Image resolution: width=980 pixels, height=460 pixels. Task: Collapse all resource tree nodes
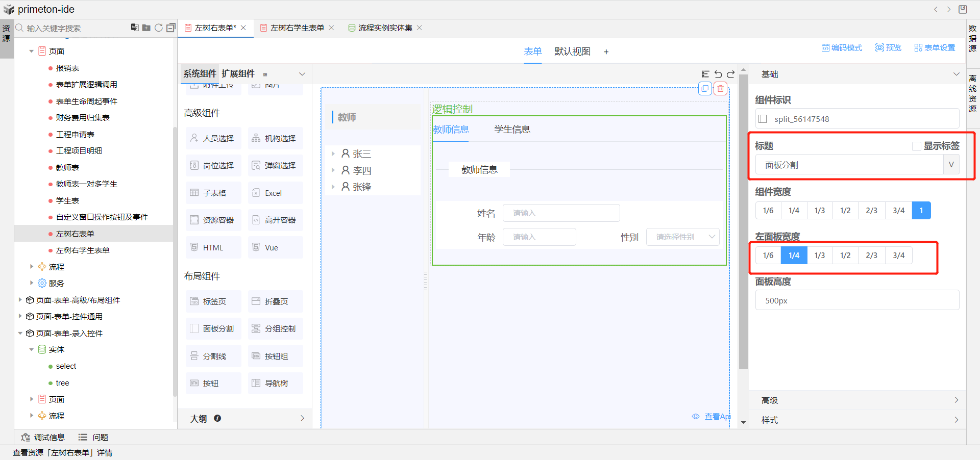pyautogui.click(x=170, y=28)
